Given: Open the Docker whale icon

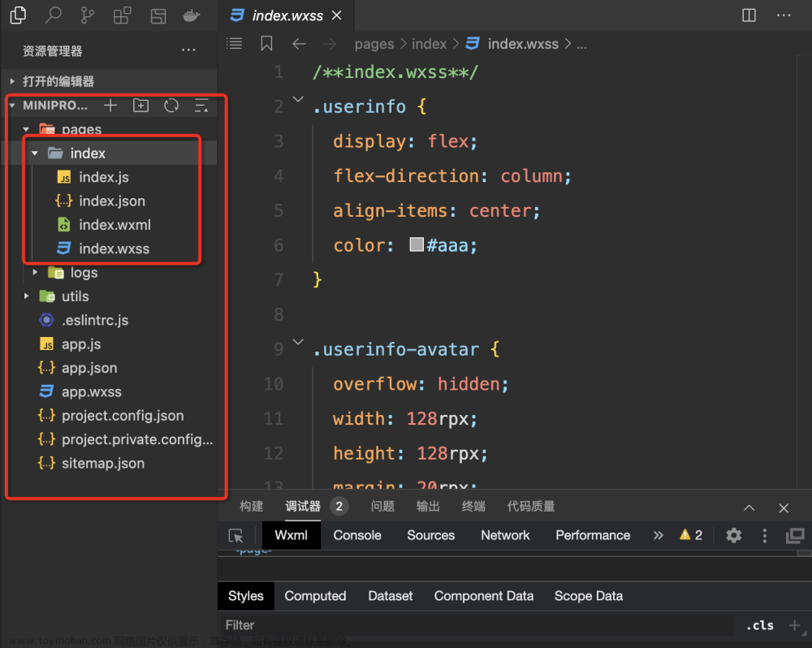Looking at the screenshot, I should 192,16.
